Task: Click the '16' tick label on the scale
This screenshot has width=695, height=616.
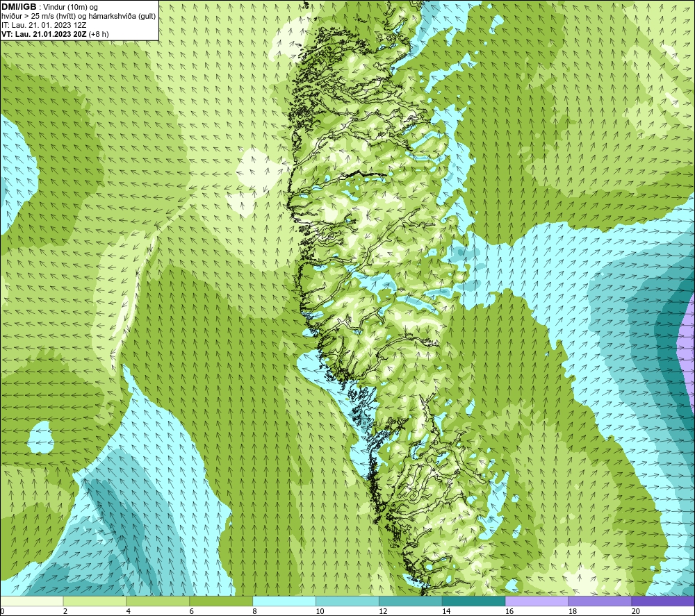Action: point(509,611)
